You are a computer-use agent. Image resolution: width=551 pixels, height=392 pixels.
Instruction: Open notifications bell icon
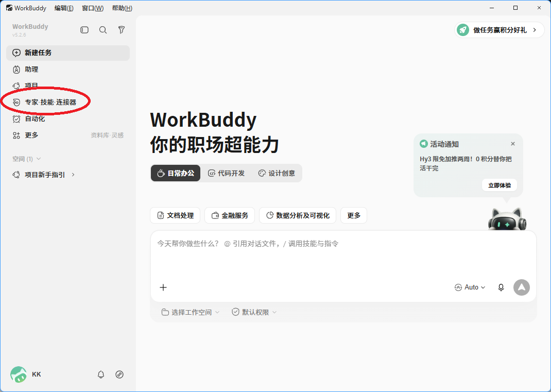tap(101, 374)
